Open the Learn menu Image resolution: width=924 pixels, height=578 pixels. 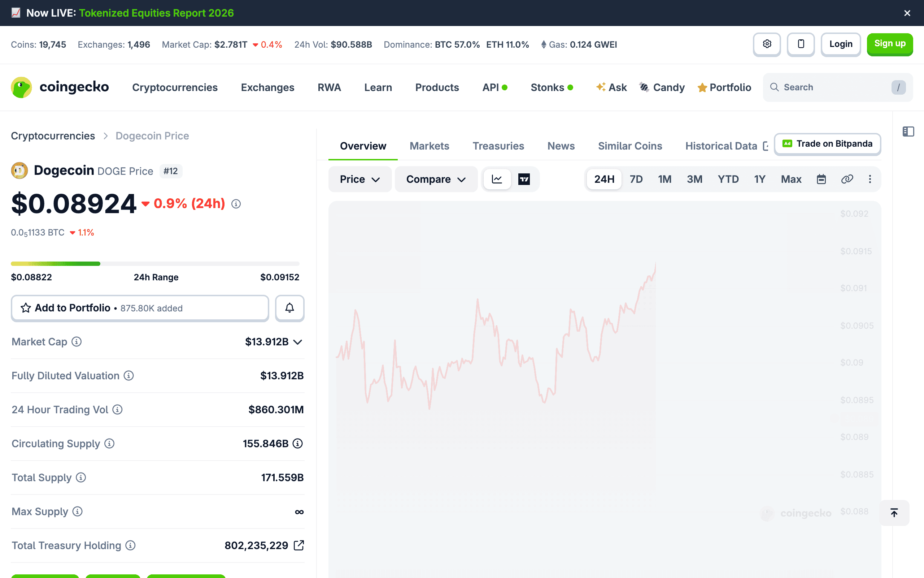(378, 87)
